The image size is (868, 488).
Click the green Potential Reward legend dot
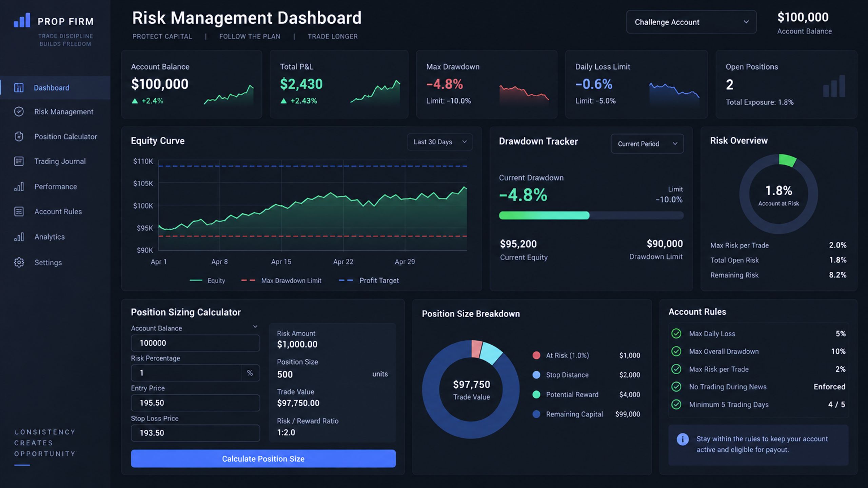tap(536, 394)
